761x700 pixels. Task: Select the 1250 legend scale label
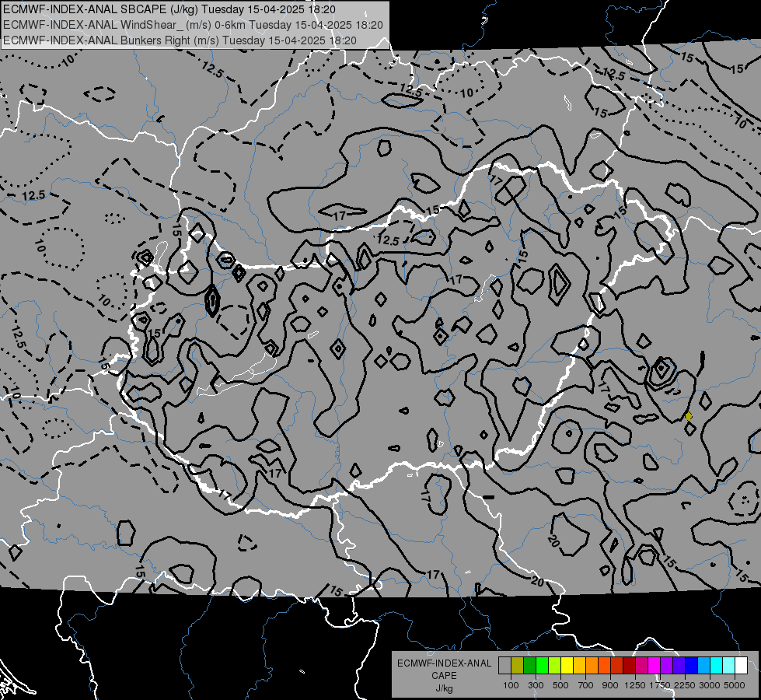pyautogui.click(x=635, y=685)
